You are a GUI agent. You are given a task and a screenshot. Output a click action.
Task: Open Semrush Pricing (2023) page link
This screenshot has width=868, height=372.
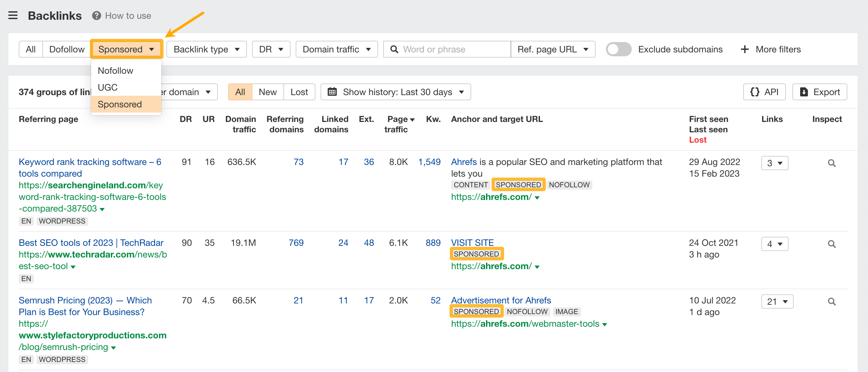[85, 306]
